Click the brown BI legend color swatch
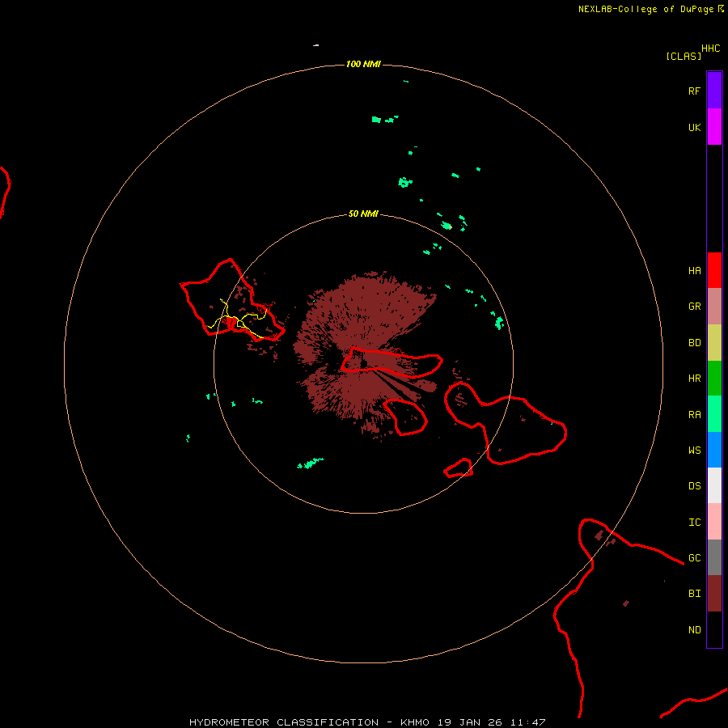The image size is (728, 728). (x=714, y=594)
